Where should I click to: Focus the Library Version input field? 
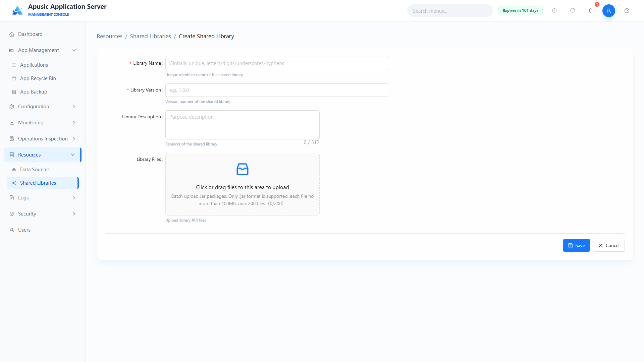(277, 90)
